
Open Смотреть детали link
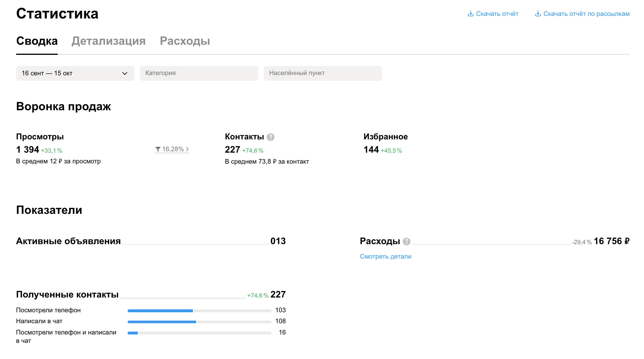[x=386, y=257]
